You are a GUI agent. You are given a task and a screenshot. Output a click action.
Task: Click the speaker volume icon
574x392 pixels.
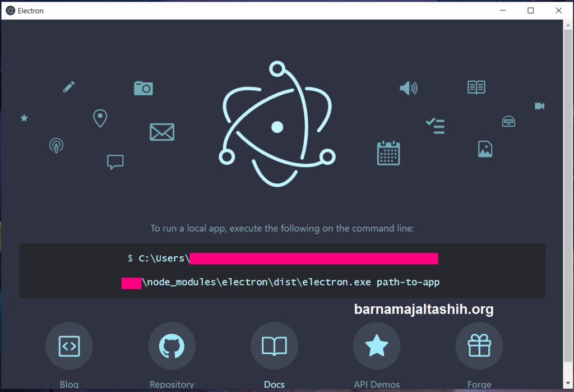coord(409,88)
